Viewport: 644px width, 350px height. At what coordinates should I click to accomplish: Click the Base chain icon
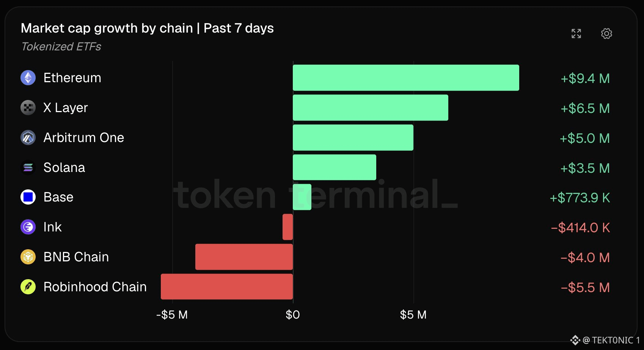pos(28,197)
